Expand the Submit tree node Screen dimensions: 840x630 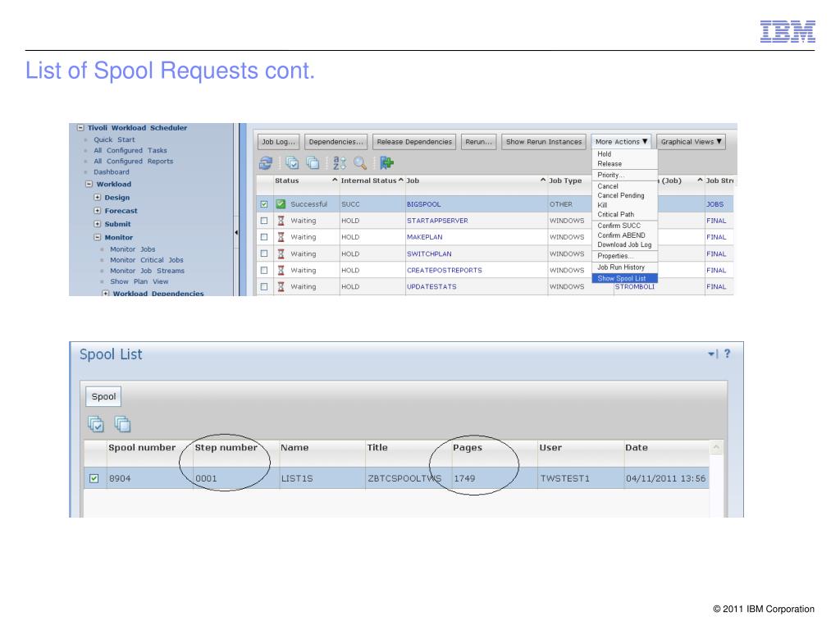(x=98, y=225)
